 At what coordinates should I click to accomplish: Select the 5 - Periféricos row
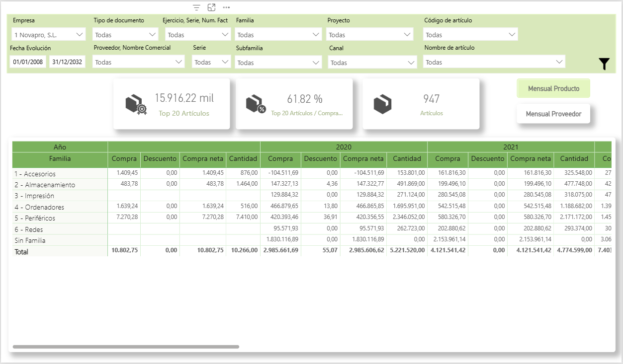35,218
